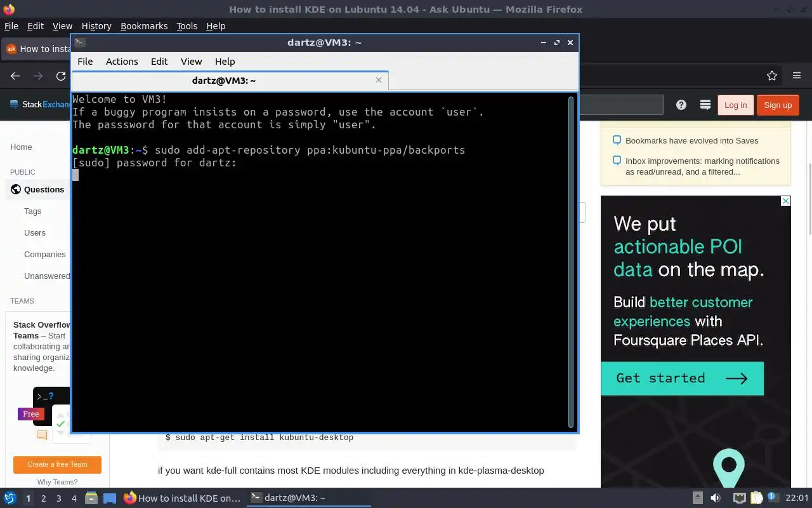Click the Log in button
Viewport: 812px width, 508px height.
click(735, 105)
